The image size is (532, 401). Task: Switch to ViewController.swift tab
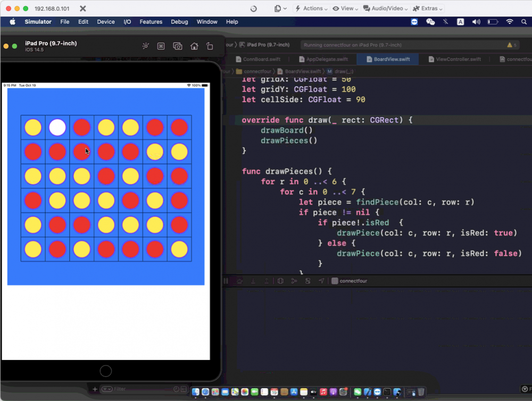(455, 59)
